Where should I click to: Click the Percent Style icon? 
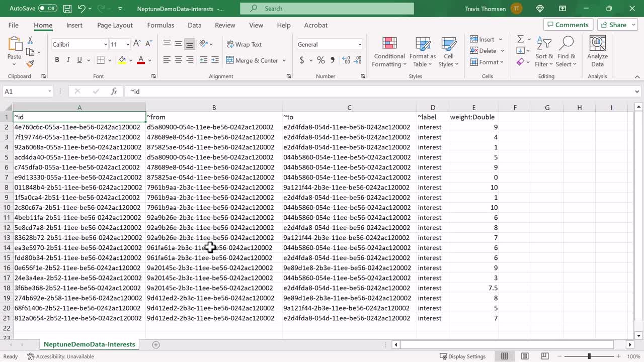click(320, 60)
